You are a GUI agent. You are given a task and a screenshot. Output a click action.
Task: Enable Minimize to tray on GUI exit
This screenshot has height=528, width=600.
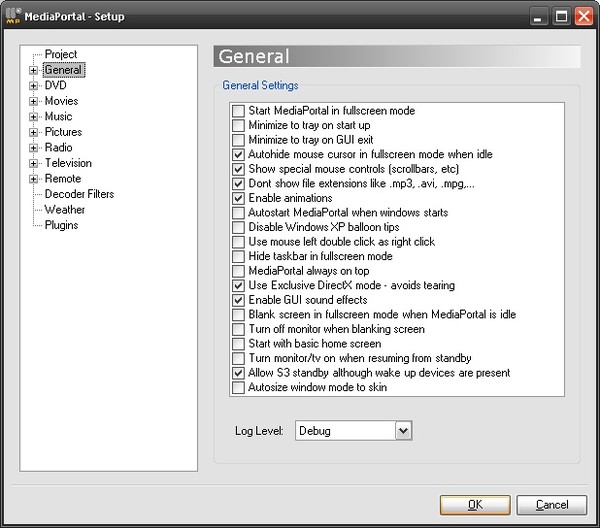[x=238, y=140]
